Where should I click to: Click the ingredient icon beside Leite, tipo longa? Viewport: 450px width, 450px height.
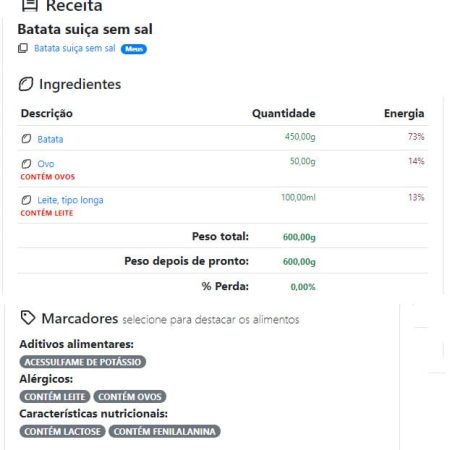(x=26, y=200)
